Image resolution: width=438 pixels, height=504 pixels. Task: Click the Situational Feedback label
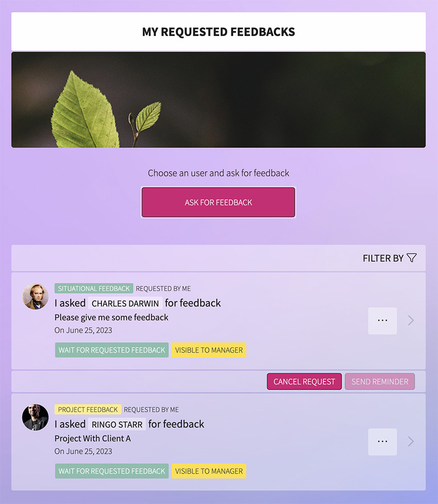click(x=94, y=288)
